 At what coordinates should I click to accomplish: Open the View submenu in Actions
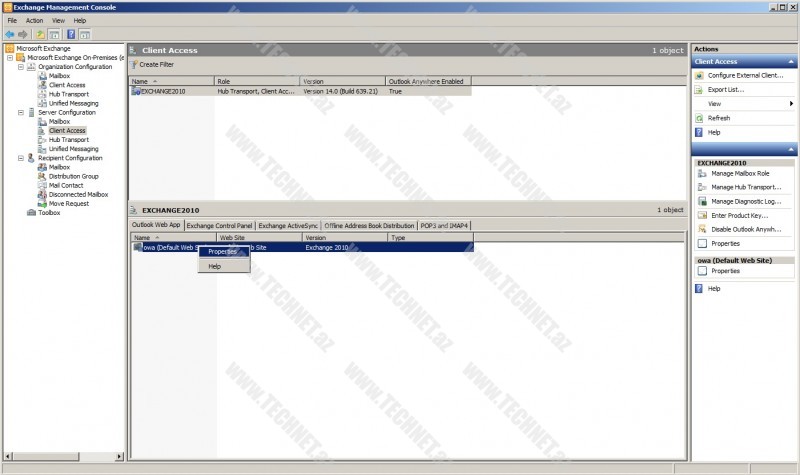[744, 104]
